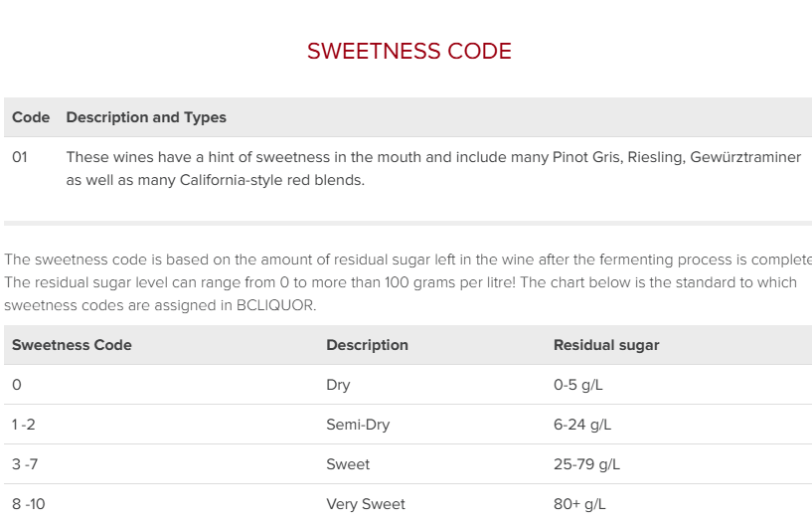The image size is (812, 525).
Task: Click the Semi-Dry description cell
Action: coord(358,425)
